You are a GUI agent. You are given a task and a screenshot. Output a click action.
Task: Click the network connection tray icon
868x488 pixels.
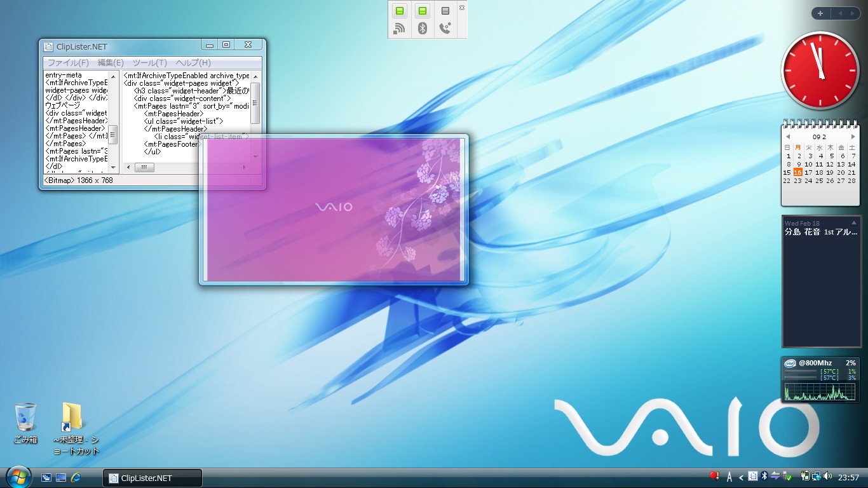pyautogui.click(x=816, y=477)
